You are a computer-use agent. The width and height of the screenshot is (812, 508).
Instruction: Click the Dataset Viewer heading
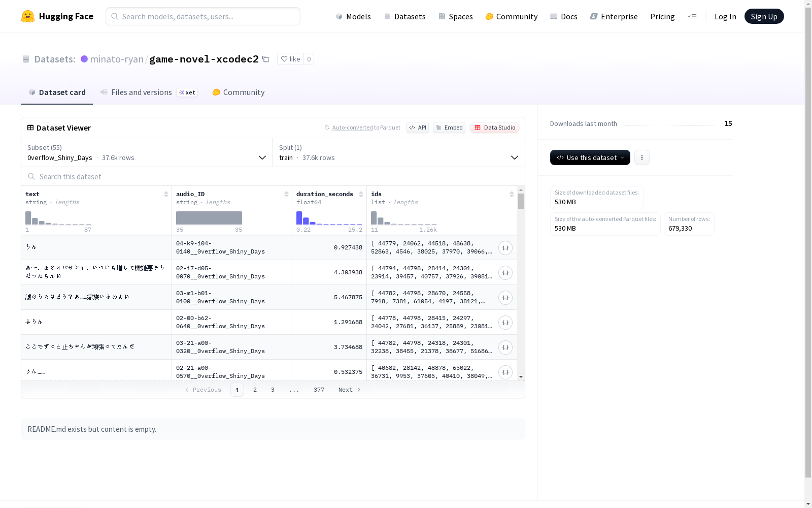pos(63,128)
